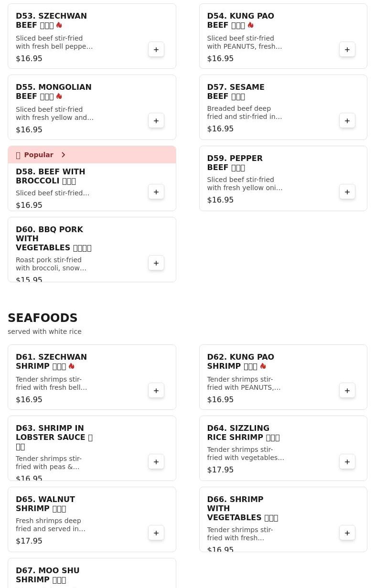Click plus icon for D55 Mongolian Beef

156,121
